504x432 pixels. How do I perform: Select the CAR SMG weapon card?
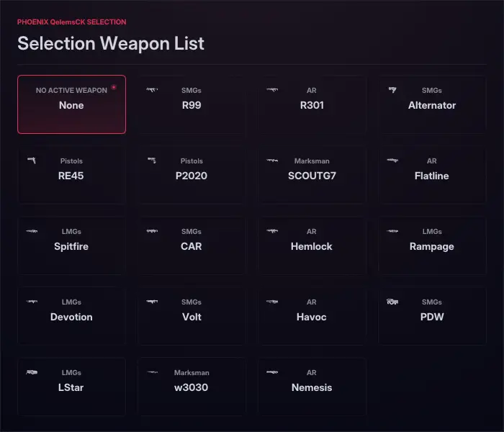point(192,246)
